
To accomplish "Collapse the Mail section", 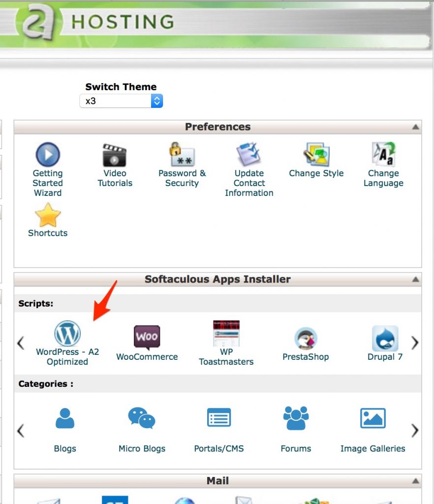I will point(415,481).
